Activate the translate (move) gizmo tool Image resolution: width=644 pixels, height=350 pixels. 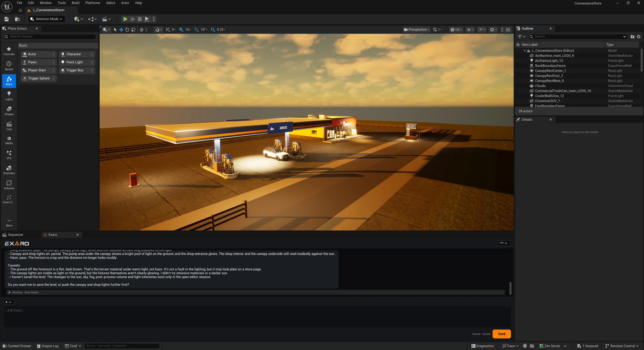click(121, 30)
